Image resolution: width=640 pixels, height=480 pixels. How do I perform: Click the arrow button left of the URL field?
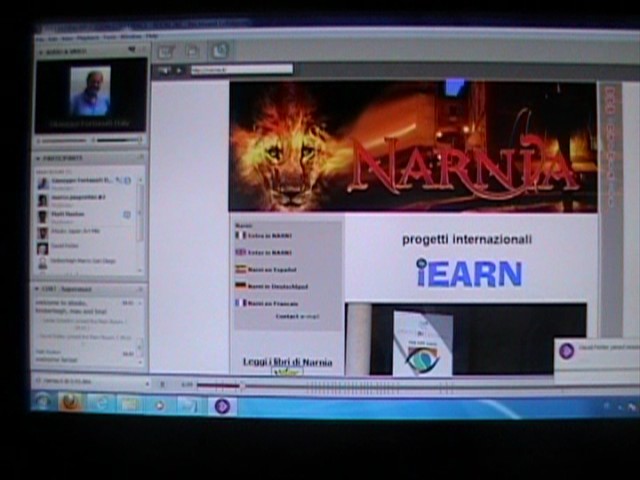[x=178, y=70]
